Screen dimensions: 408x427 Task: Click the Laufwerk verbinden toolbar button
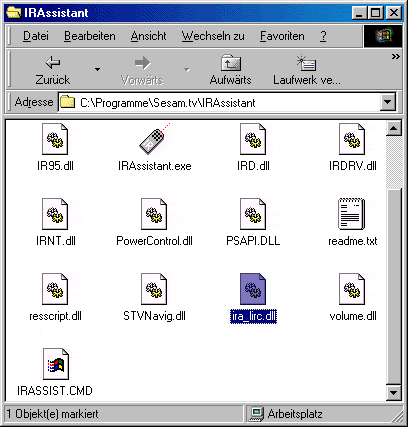tap(307, 70)
